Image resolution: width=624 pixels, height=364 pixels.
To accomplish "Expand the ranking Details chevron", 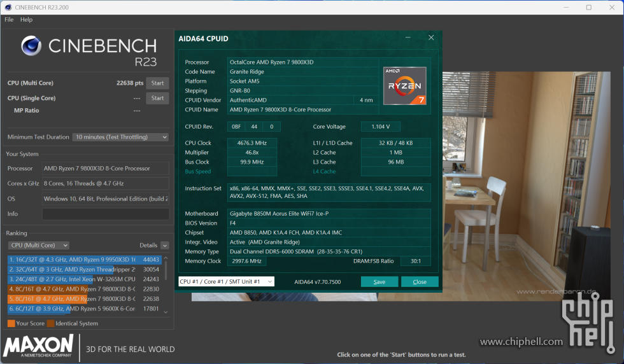I will [x=165, y=246].
